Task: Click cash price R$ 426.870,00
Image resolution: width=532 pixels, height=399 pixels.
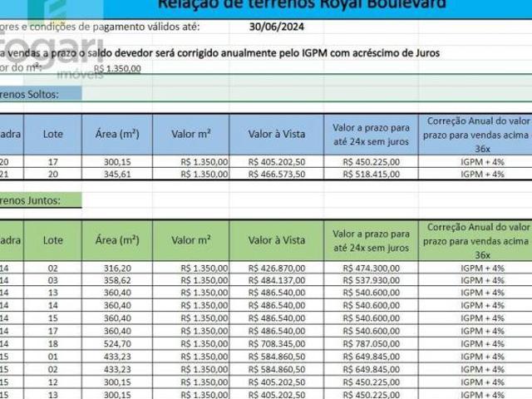Action: pos(277,268)
